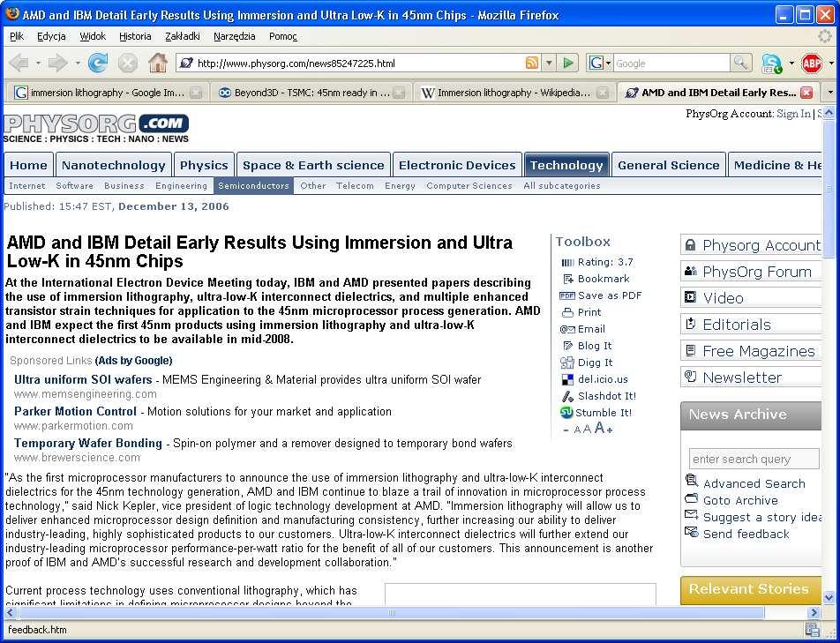The image size is (840, 643).
Task: Open the Sign In link
Action: (x=793, y=114)
